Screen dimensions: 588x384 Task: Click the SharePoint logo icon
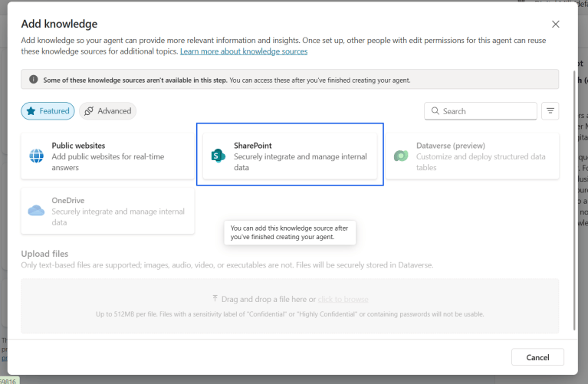click(x=218, y=156)
